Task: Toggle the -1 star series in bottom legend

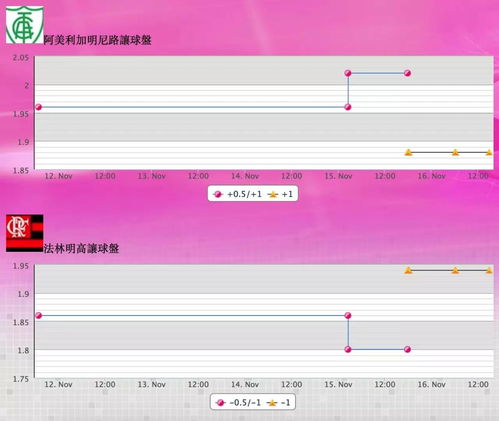Action: (279, 403)
